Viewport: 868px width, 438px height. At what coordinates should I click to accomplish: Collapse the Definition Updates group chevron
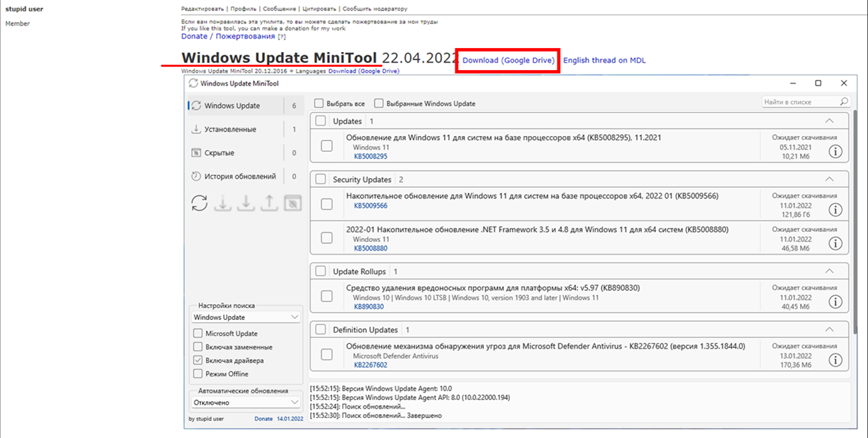[829, 329]
